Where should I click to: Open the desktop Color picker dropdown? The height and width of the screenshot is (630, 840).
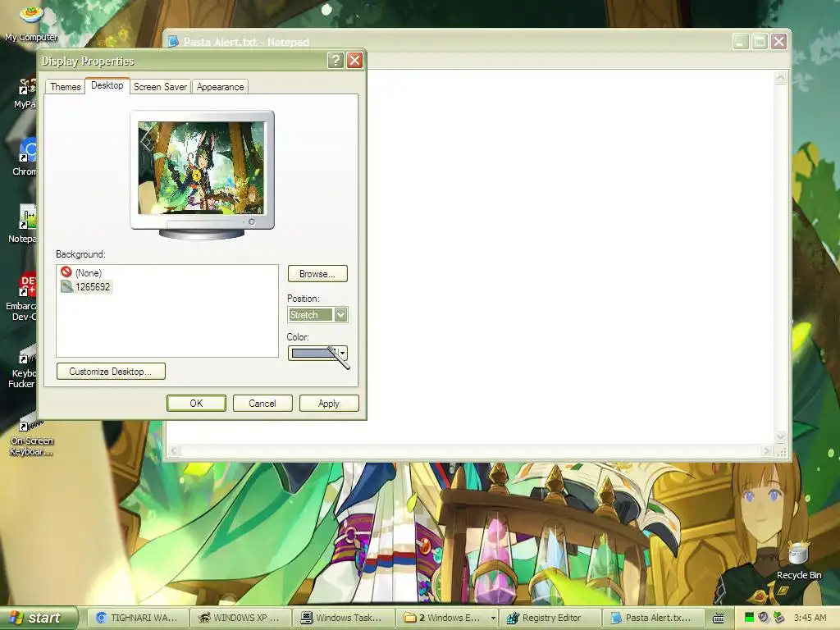point(317,353)
